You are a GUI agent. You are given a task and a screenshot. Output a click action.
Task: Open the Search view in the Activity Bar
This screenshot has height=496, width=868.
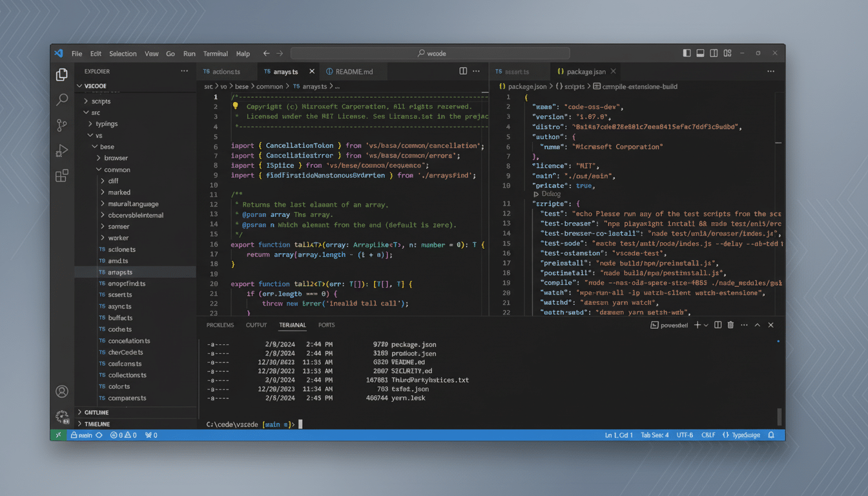(x=61, y=99)
